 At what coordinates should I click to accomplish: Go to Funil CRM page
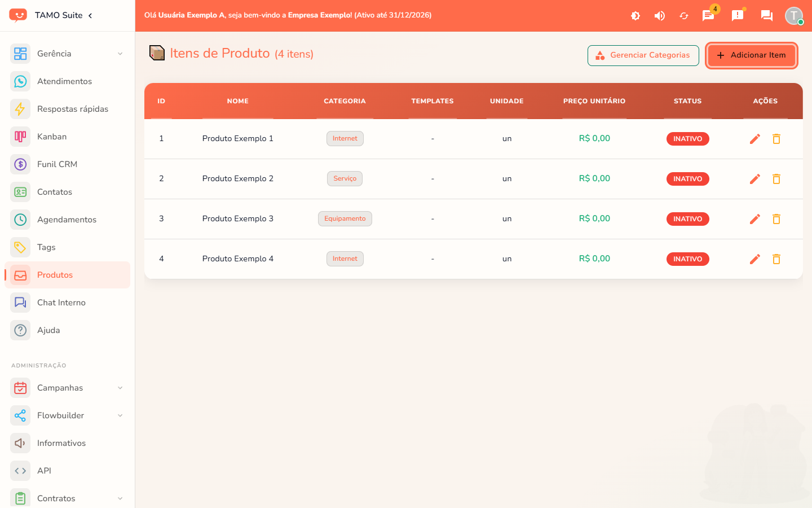pos(67,164)
